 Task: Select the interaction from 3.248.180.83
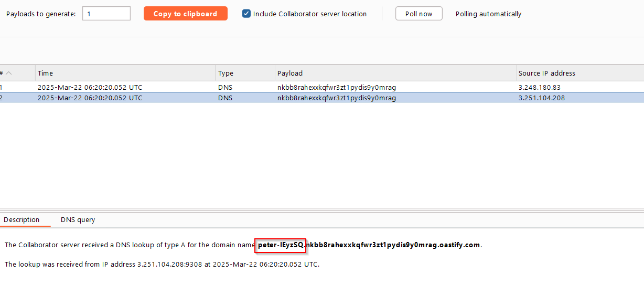click(322, 87)
